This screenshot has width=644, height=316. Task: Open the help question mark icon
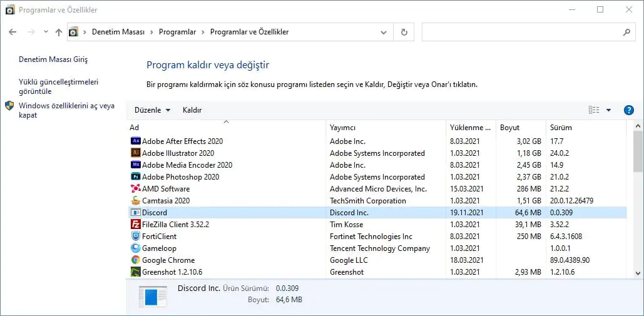(628, 110)
